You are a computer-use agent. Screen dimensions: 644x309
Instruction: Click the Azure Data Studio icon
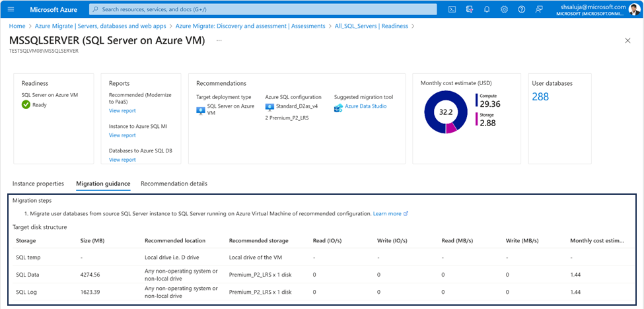[338, 108]
